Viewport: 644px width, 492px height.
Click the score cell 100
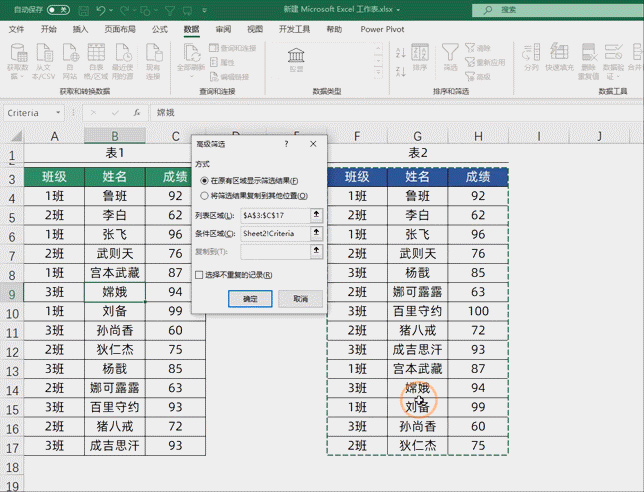478,311
